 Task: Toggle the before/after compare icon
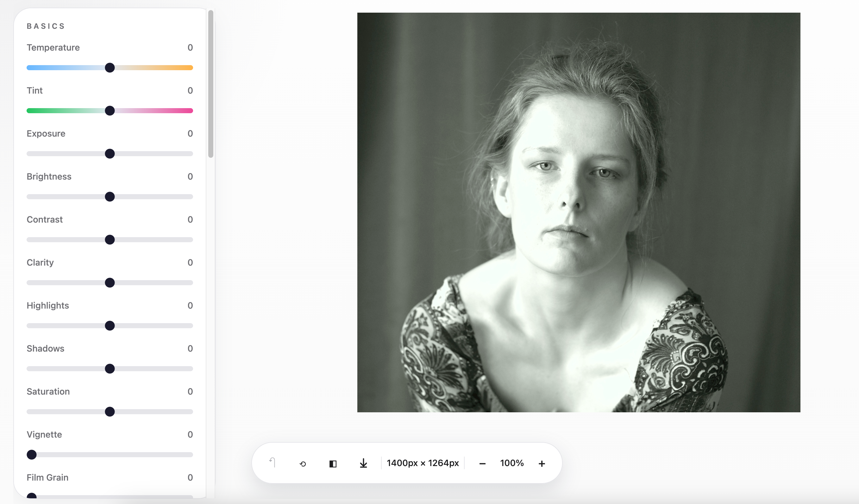pyautogui.click(x=333, y=464)
